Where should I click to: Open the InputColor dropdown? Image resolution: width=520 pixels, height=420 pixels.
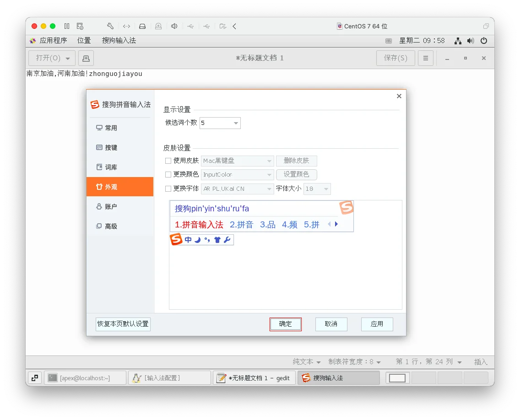238,174
